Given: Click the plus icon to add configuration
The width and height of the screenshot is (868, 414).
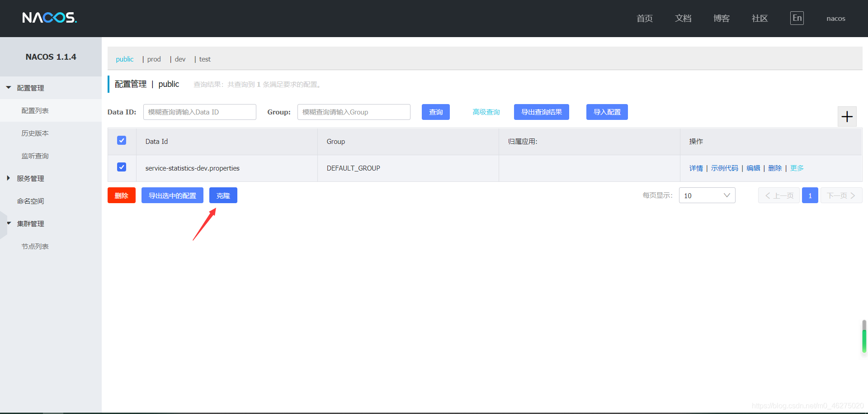Looking at the screenshot, I should (x=847, y=117).
